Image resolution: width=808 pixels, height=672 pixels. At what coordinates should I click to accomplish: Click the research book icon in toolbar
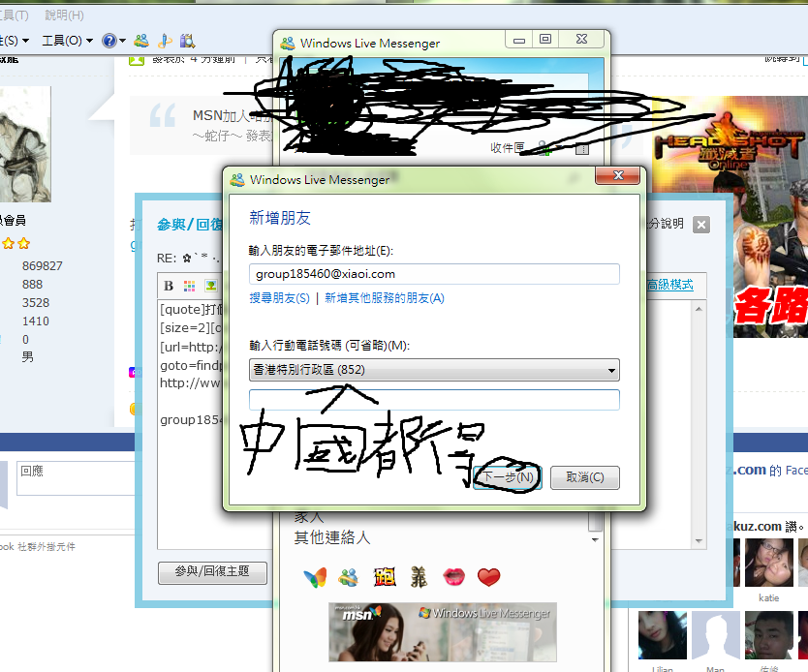coord(188,41)
